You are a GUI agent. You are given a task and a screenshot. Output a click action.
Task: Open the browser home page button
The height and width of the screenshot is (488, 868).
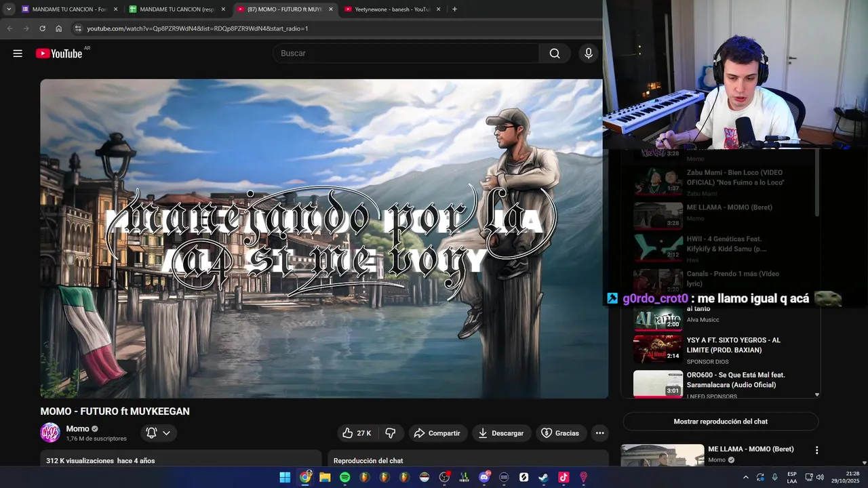pos(58,28)
